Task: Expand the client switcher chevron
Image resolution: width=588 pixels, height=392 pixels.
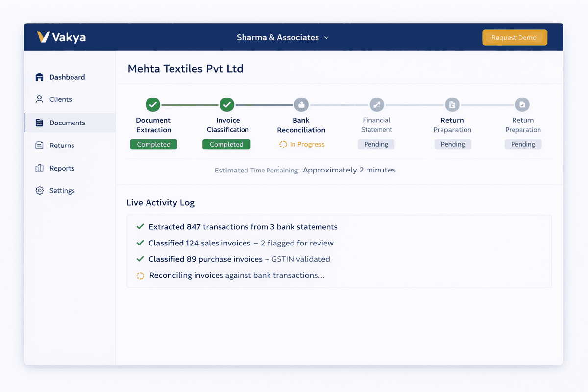Action: point(326,37)
